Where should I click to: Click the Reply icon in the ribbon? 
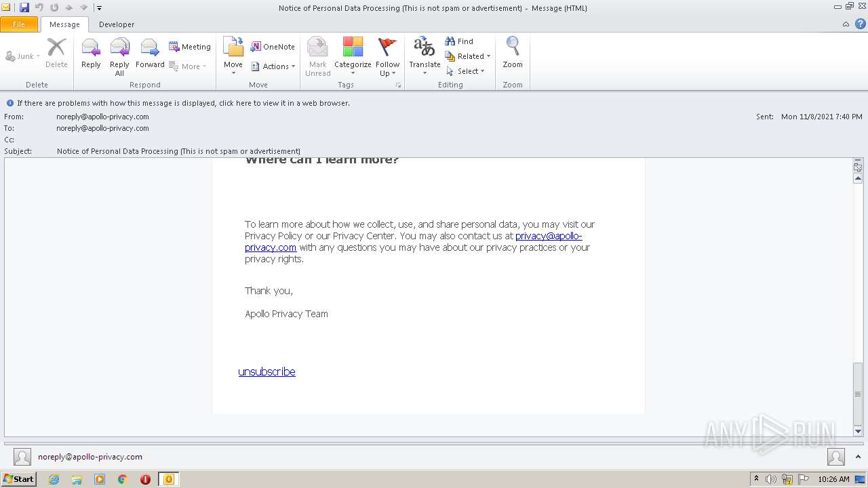91,54
